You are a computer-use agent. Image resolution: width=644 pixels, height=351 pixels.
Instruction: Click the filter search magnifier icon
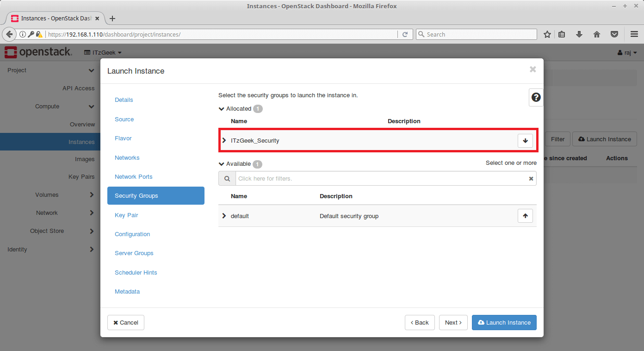pos(227,178)
